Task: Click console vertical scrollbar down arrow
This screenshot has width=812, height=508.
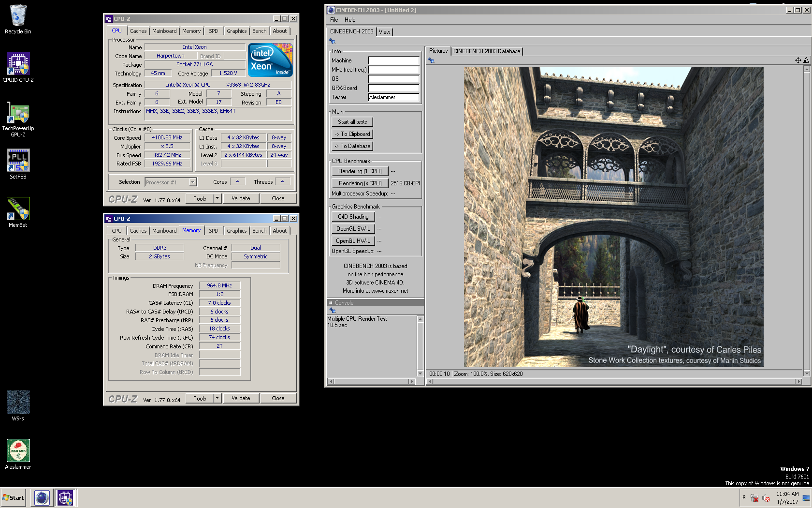Action: point(420,373)
